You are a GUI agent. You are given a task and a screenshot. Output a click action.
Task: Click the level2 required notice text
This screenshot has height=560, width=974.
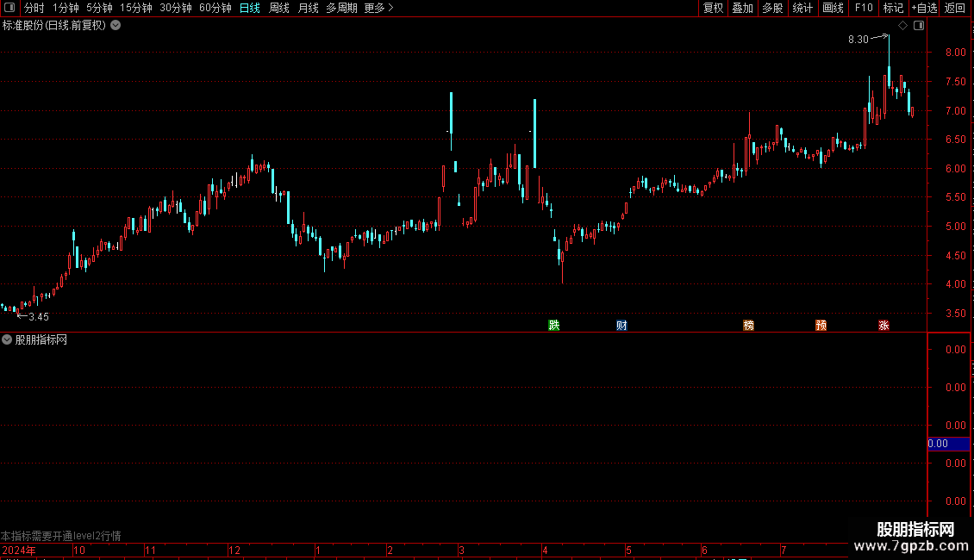pos(61,536)
